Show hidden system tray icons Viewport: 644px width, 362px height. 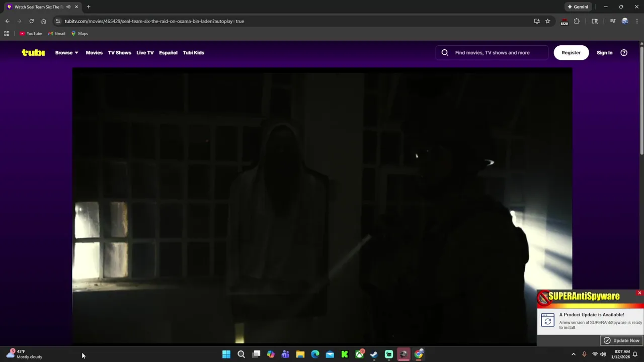574,354
